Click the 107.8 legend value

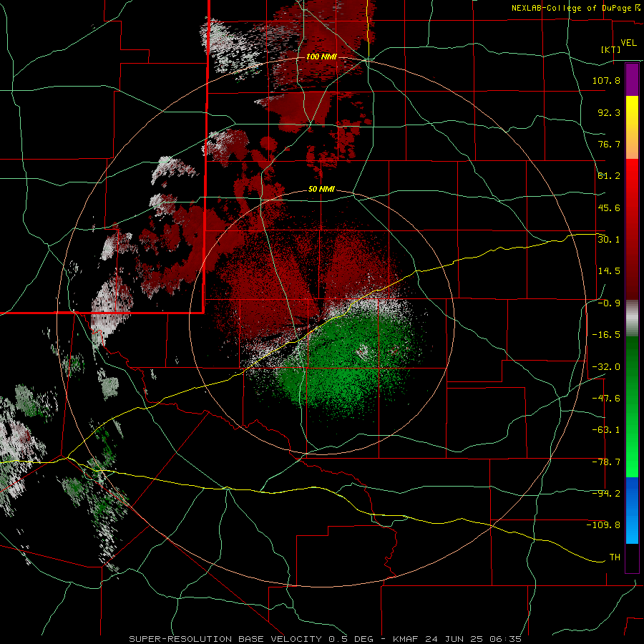point(606,80)
